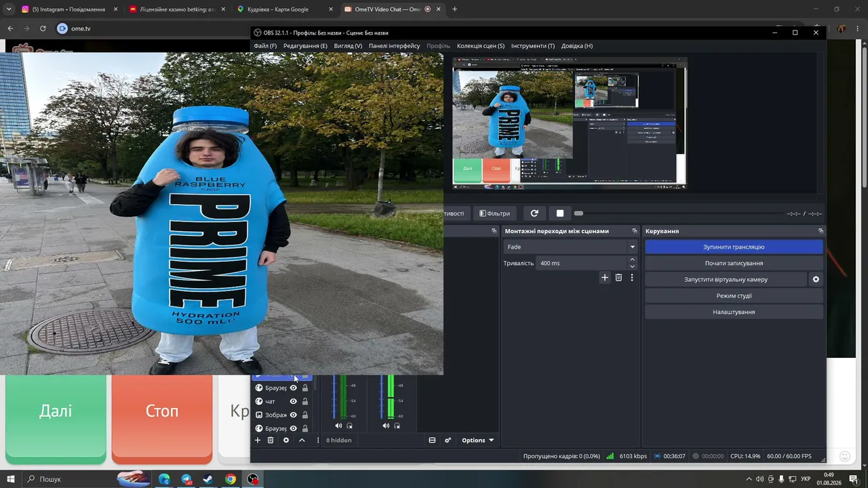Viewport: 868px width, 488px height.
Task: Undock the Керування controls panel
Action: [x=821, y=231]
